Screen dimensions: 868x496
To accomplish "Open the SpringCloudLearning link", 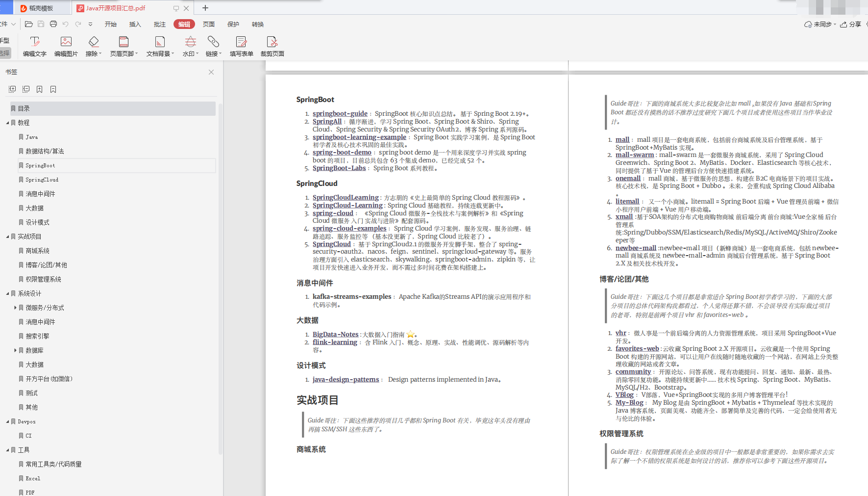I will click(x=346, y=198).
